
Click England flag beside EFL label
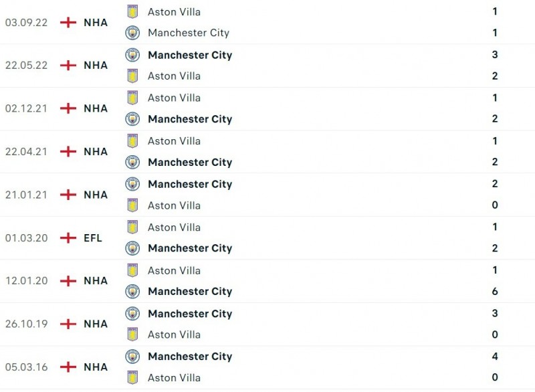pyautogui.click(x=68, y=238)
